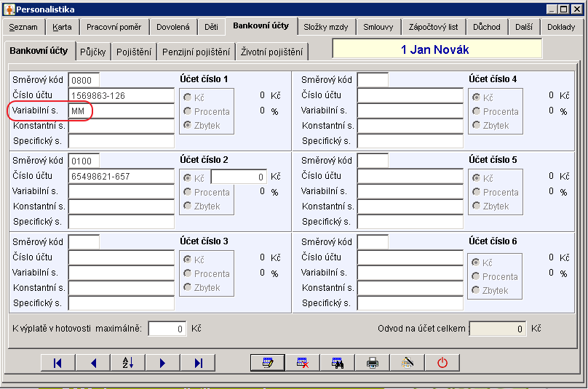Go to the first record
Viewport: 588px width, 389px height.
tap(57, 363)
